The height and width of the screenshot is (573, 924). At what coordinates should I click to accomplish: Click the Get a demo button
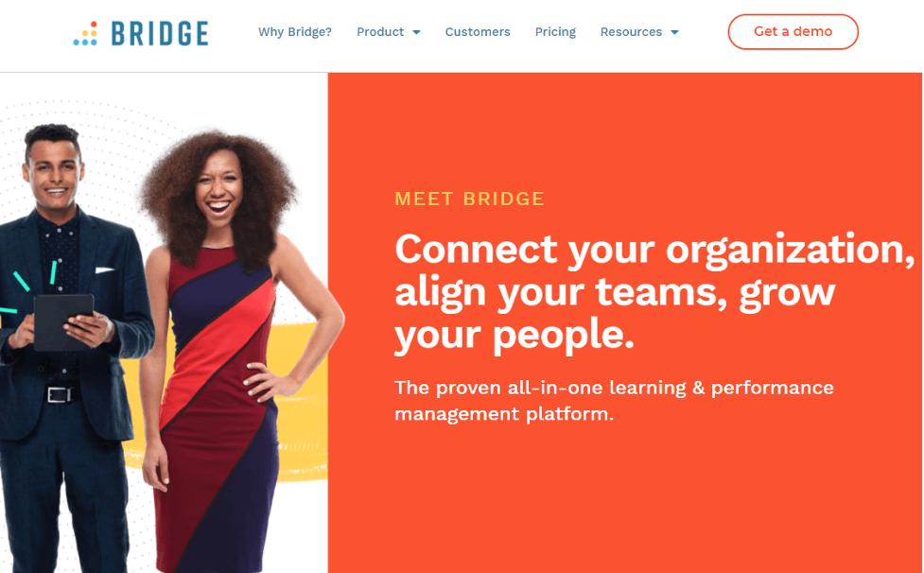[793, 32]
